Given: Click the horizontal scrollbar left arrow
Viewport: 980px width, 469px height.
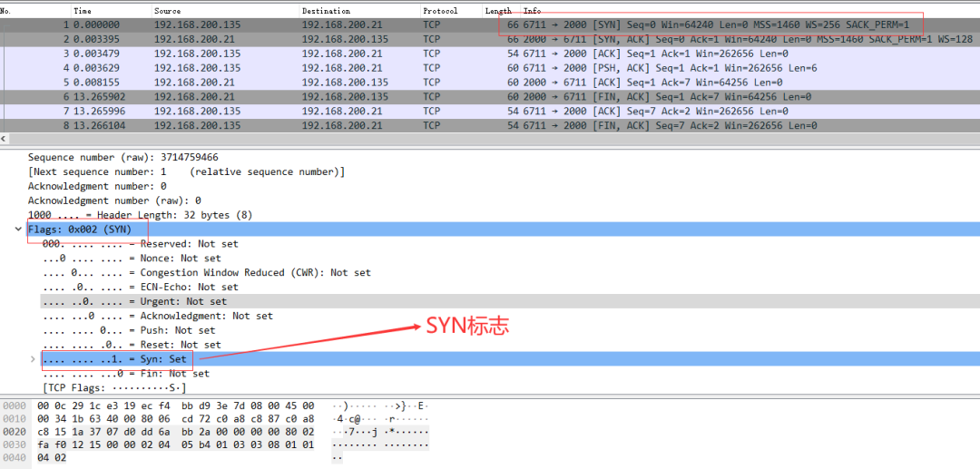Looking at the screenshot, I should (x=5, y=139).
